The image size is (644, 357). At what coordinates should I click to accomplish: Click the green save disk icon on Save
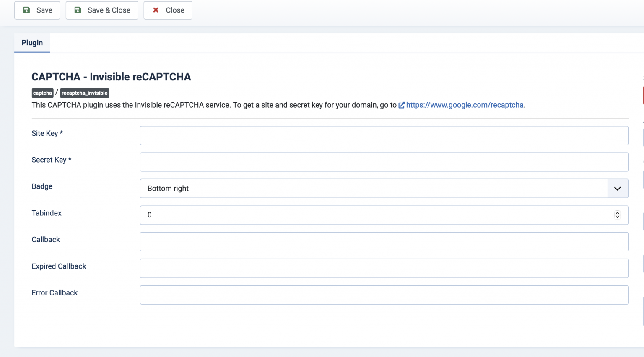pos(26,10)
